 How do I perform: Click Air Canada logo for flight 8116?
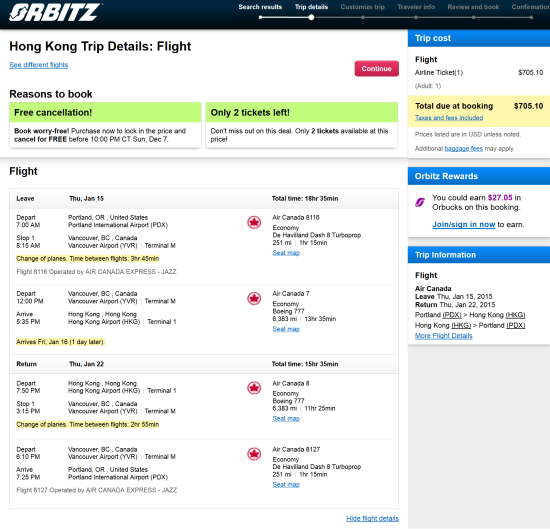(254, 222)
